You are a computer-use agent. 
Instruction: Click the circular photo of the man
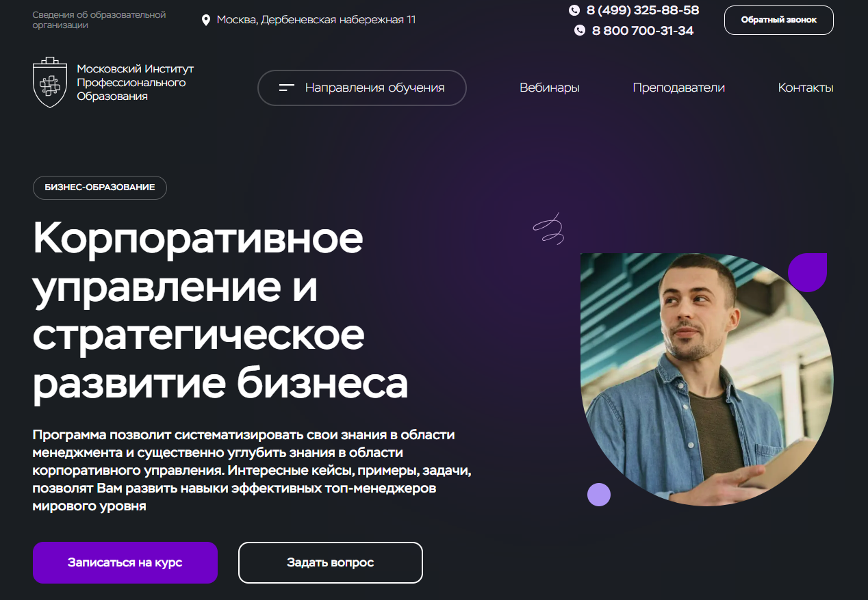[706, 380]
